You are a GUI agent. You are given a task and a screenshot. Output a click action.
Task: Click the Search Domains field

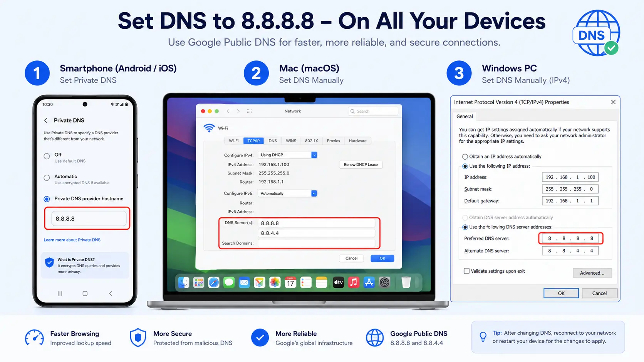[x=316, y=243]
